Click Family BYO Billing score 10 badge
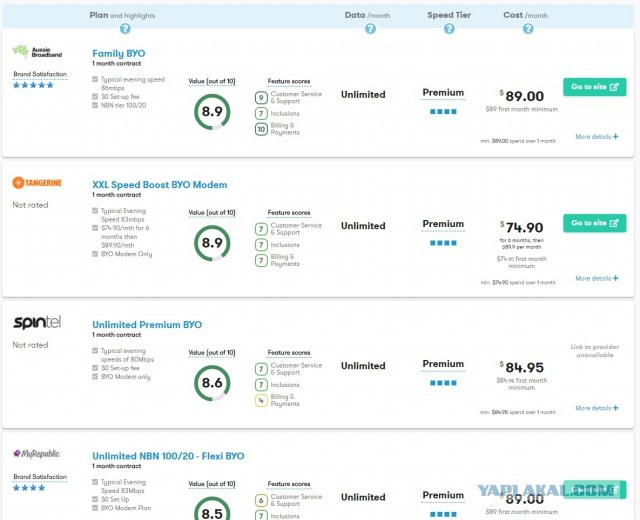The width and height of the screenshot is (640, 520). (261, 129)
